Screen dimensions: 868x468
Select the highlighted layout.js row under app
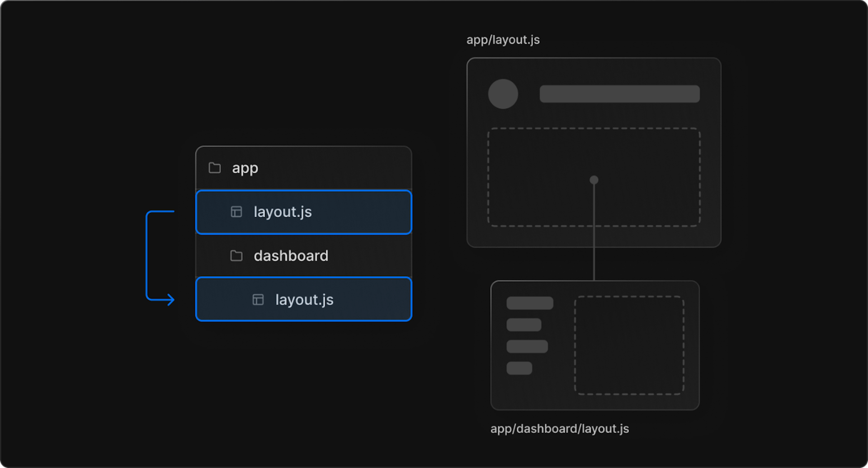[303, 212]
